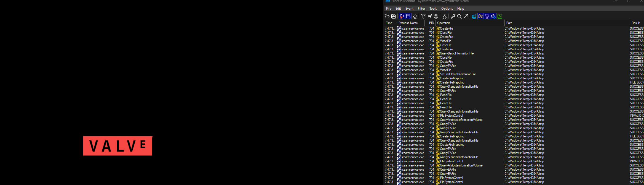Click the Result column header

tap(637, 23)
